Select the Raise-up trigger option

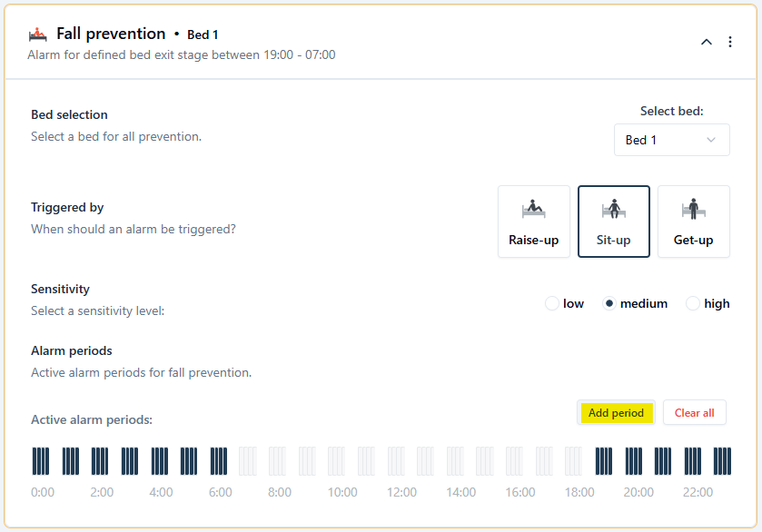534,222
